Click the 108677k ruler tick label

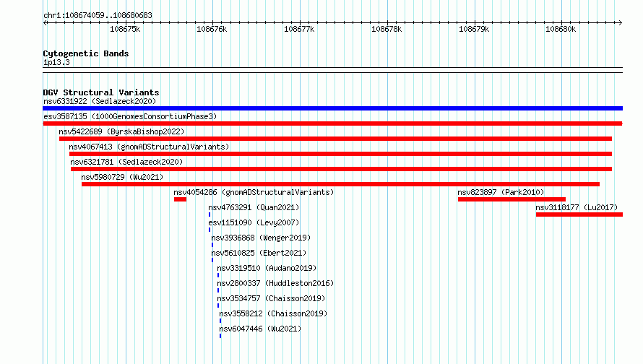click(299, 29)
